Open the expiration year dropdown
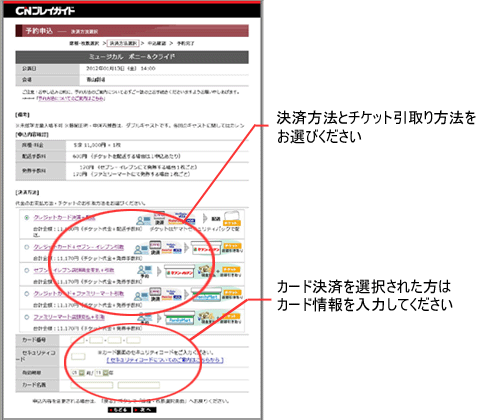500x420 pixels. (x=102, y=373)
